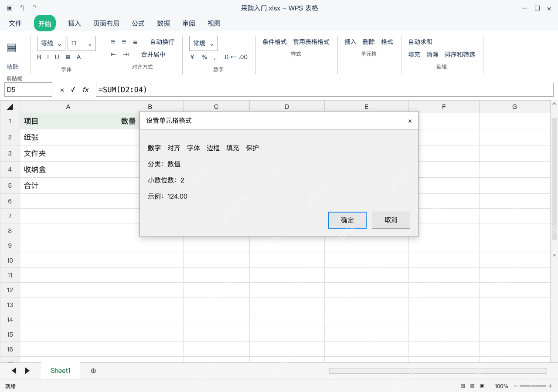The height and width of the screenshot is (392, 558).
Task: Apply the yen currency format
Action: pos(192,57)
